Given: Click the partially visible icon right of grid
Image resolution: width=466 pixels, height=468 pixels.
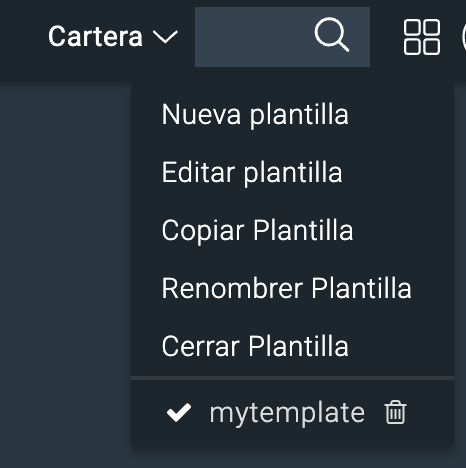Looking at the screenshot, I should pos(464,37).
